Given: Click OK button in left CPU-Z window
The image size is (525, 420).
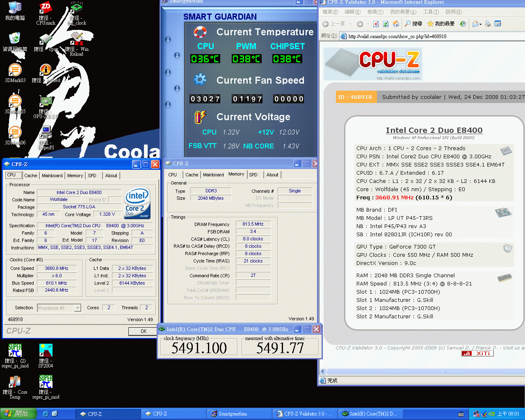Looking at the screenshot, I should pos(144,331).
